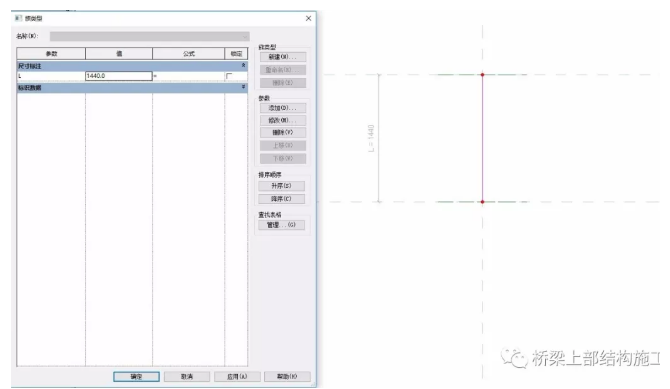Screen dimensions: 670x389
Task: Select the top red endpoint of the line
Action: pos(482,75)
